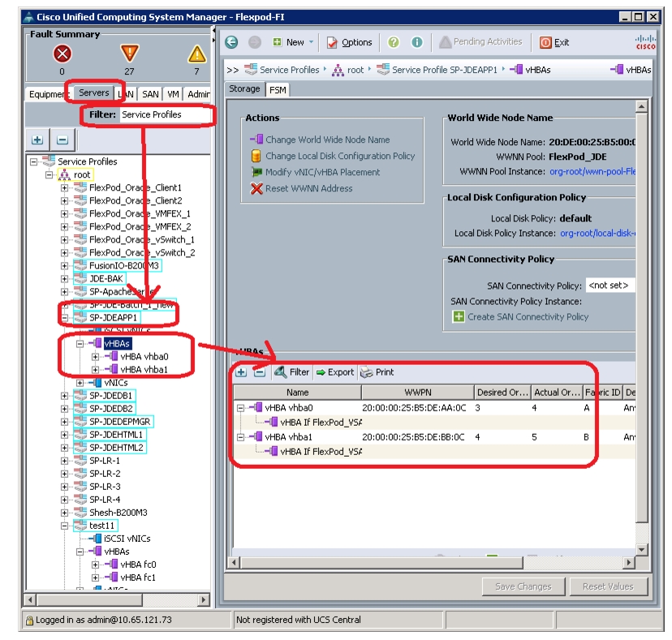Click Exit in the toolbar
672x640 pixels.
(554, 42)
